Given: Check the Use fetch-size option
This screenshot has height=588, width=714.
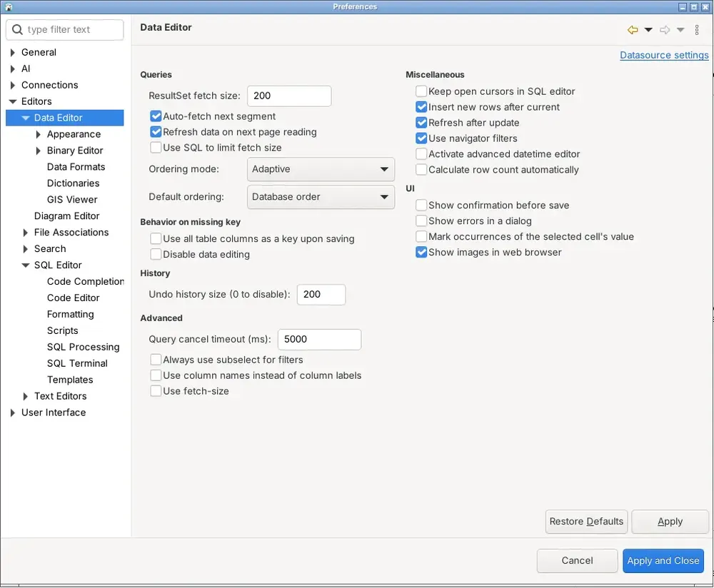Looking at the screenshot, I should (x=156, y=391).
